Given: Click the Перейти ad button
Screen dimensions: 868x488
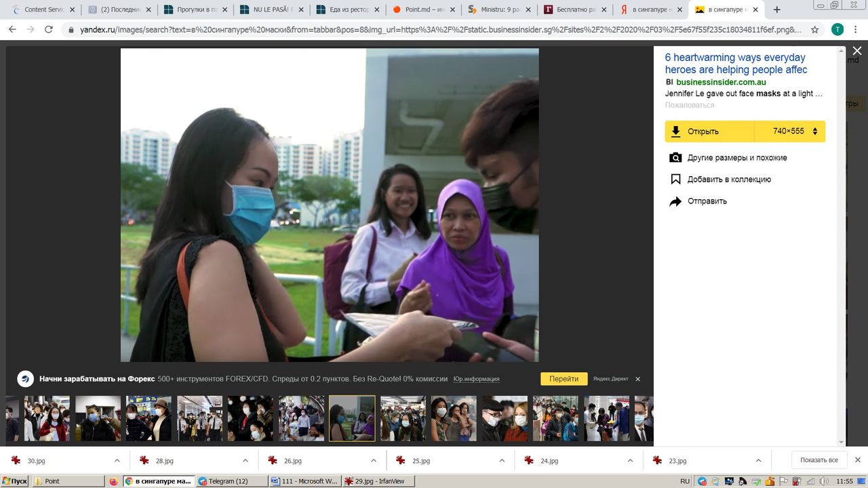Looking at the screenshot, I should (x=564, y=379).
